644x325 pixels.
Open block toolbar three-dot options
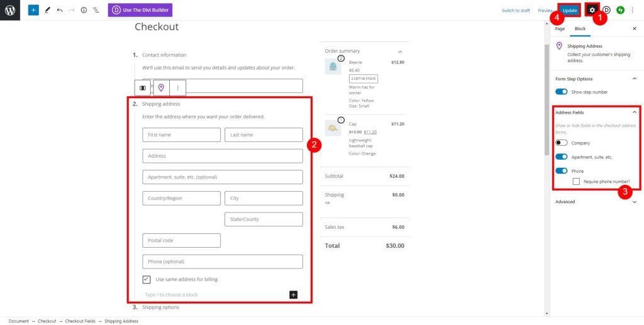[177, 88]
